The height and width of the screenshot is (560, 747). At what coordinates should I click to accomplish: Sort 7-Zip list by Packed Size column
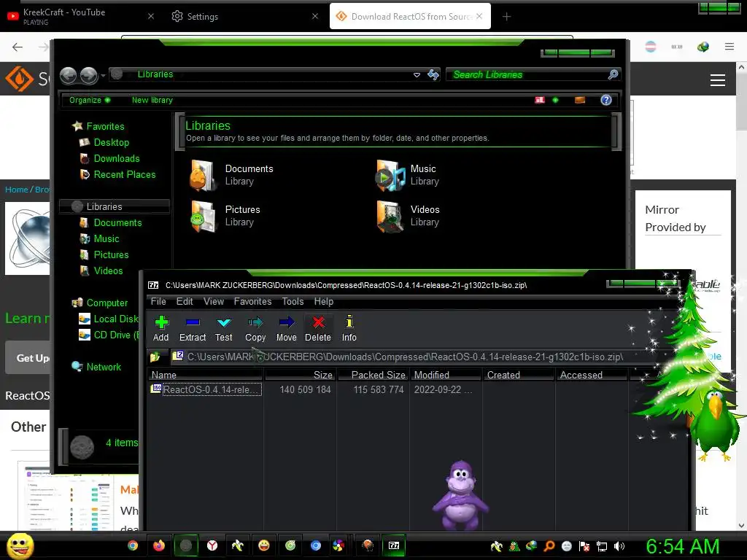[x=373, y=375]
